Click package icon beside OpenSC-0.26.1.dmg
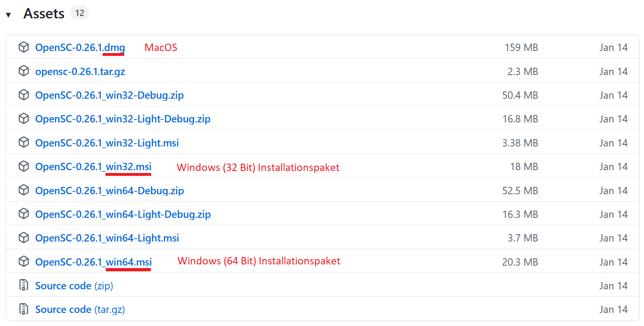The width and height of the screenshot is (644, 326). (24, 47)
